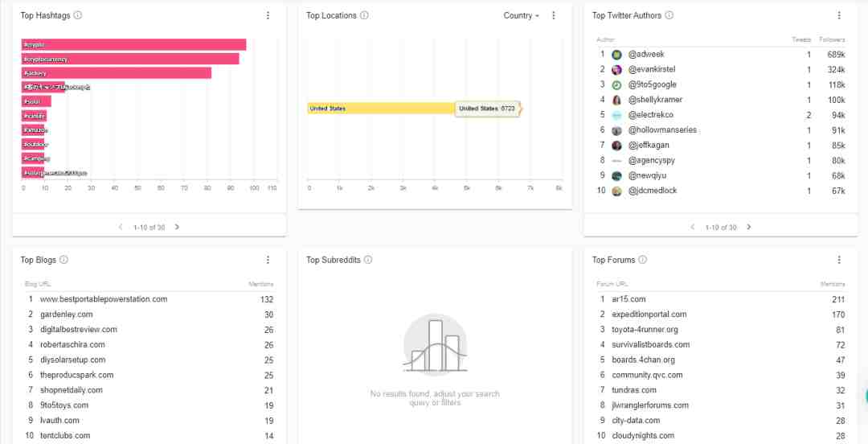Expand the Country dropdown in Top Locations

click(521, 15)
